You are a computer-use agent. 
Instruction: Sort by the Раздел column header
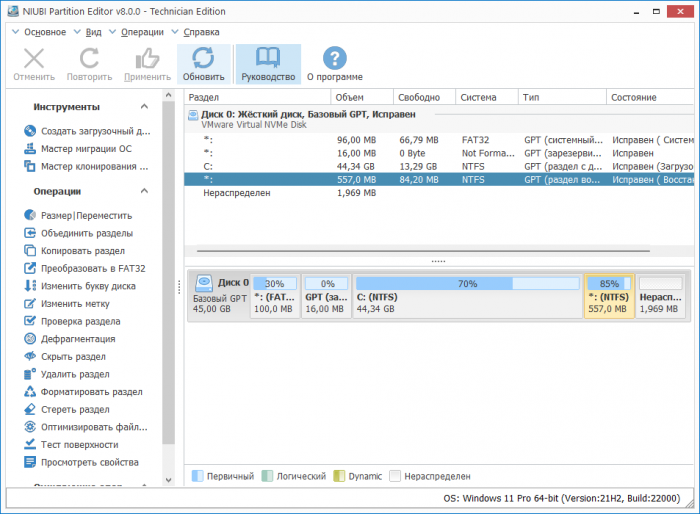coord(257,97)
